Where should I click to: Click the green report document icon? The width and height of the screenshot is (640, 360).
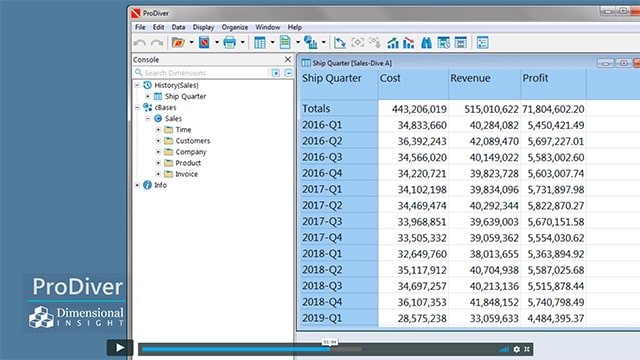point(285,42)
